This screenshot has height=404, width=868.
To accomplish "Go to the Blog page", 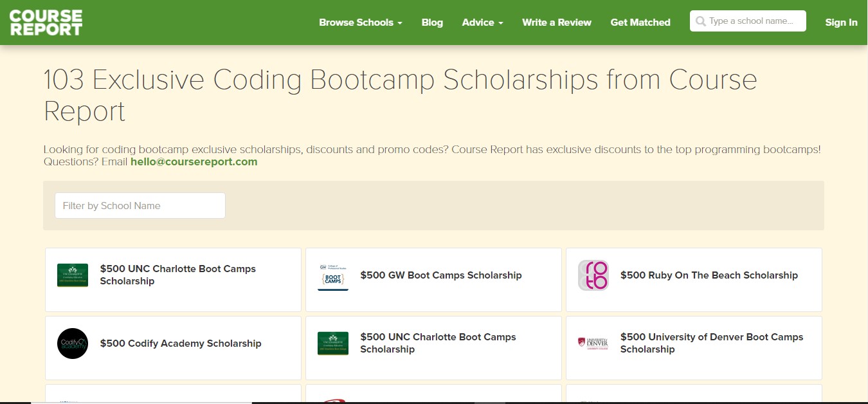I will pyautogui.click(x=432, y=23).
